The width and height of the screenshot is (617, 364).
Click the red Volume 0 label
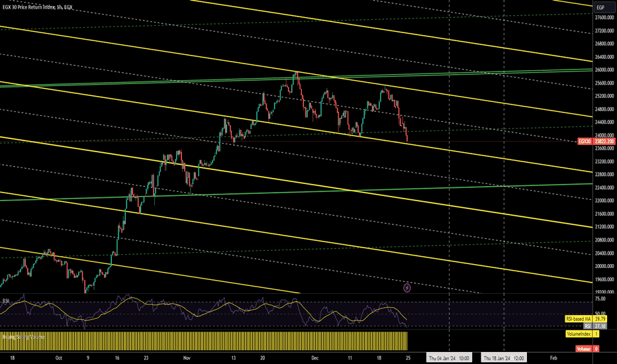(587, 349)
